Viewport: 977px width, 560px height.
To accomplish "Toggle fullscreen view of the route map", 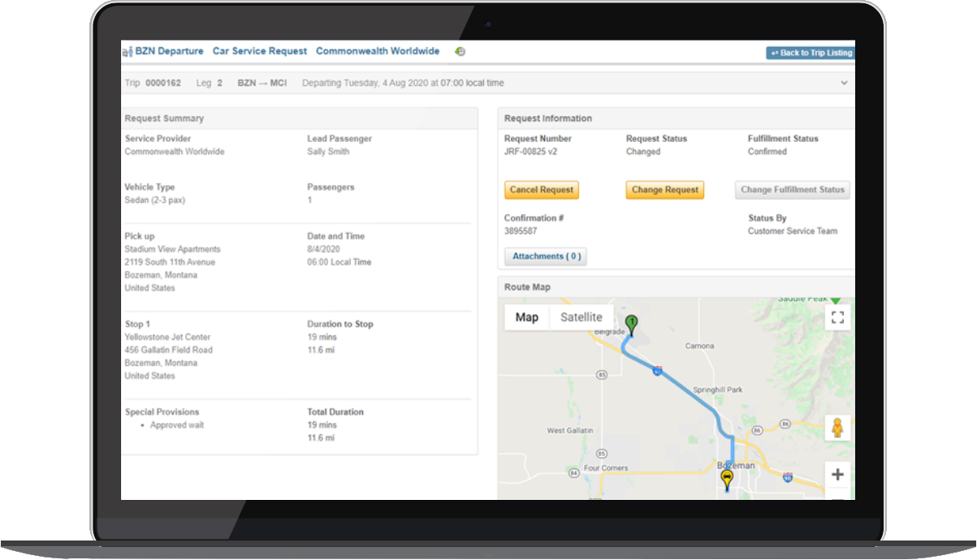I will coord(837,317).
